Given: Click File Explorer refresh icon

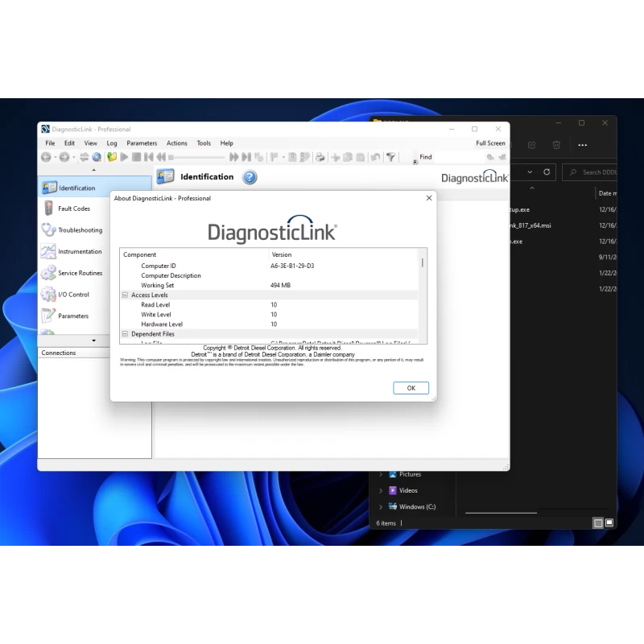Looking at the screenshot, I should [x=547, y=172].
